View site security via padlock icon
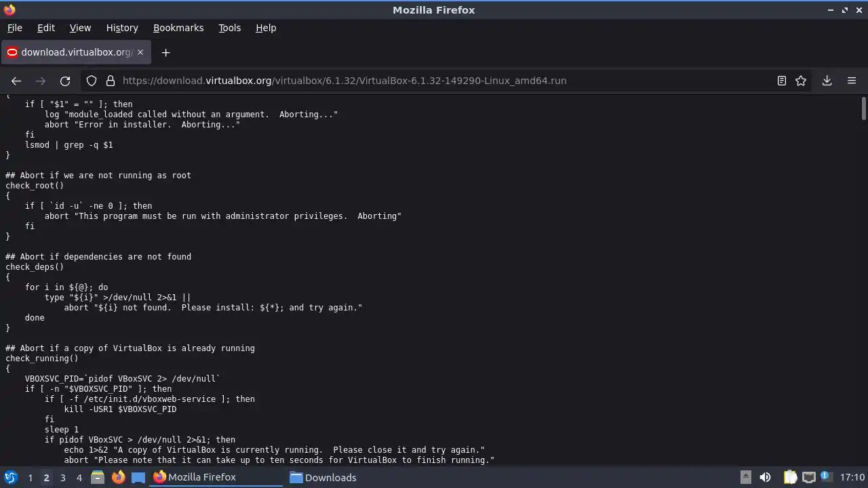 pos(111,81)
